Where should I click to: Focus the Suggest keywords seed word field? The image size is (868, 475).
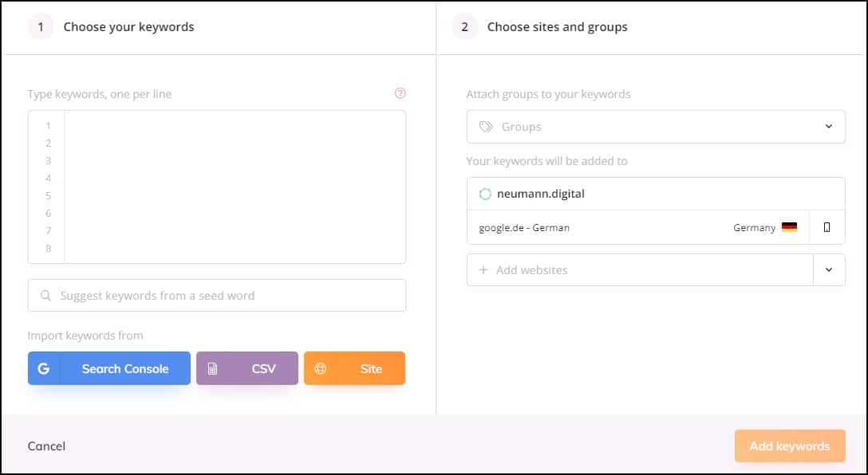click(216, 296)
